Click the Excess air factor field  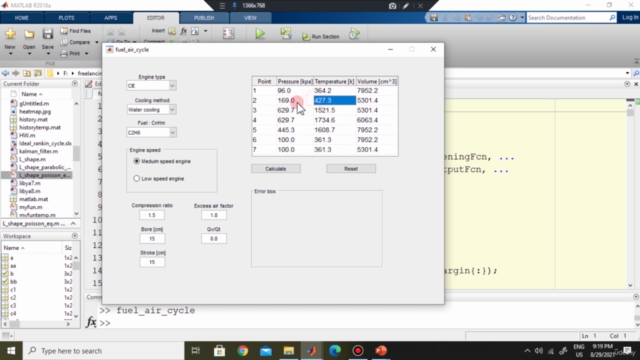click(x=214, y=215)
